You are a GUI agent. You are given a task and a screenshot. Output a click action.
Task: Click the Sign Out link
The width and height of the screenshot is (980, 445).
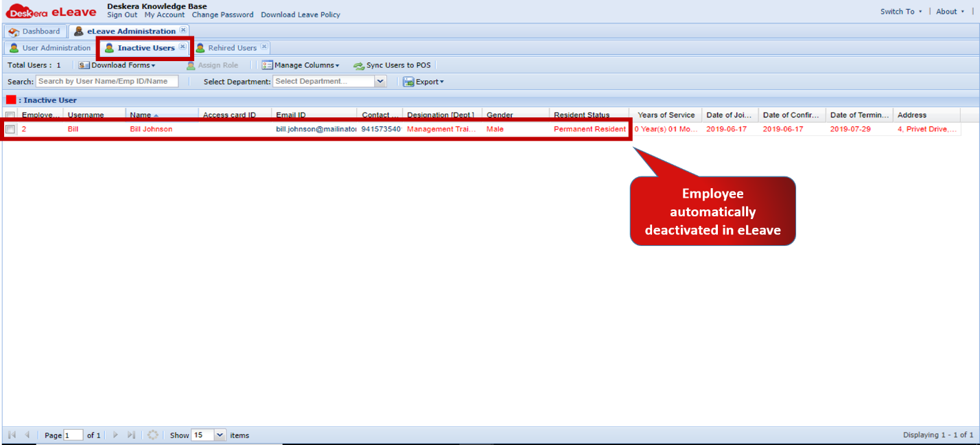pos(121,14)
